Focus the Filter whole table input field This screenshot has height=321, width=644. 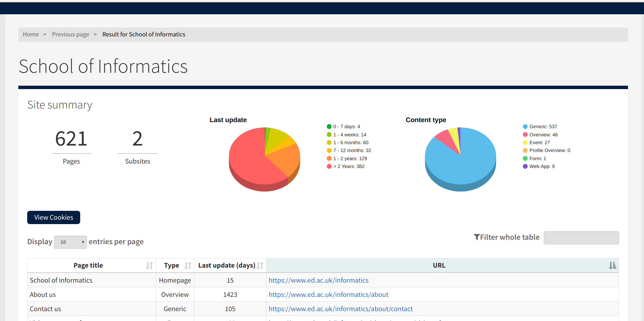pos(581,238)
